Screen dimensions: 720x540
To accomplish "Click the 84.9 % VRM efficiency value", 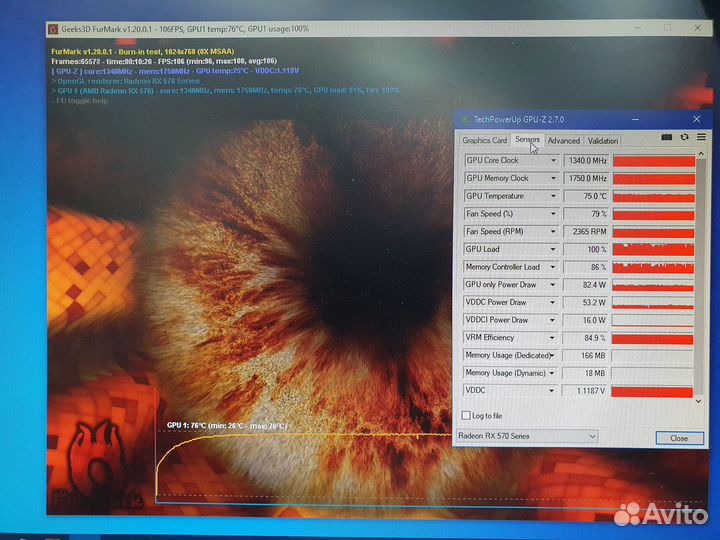I will coord(585,338).
